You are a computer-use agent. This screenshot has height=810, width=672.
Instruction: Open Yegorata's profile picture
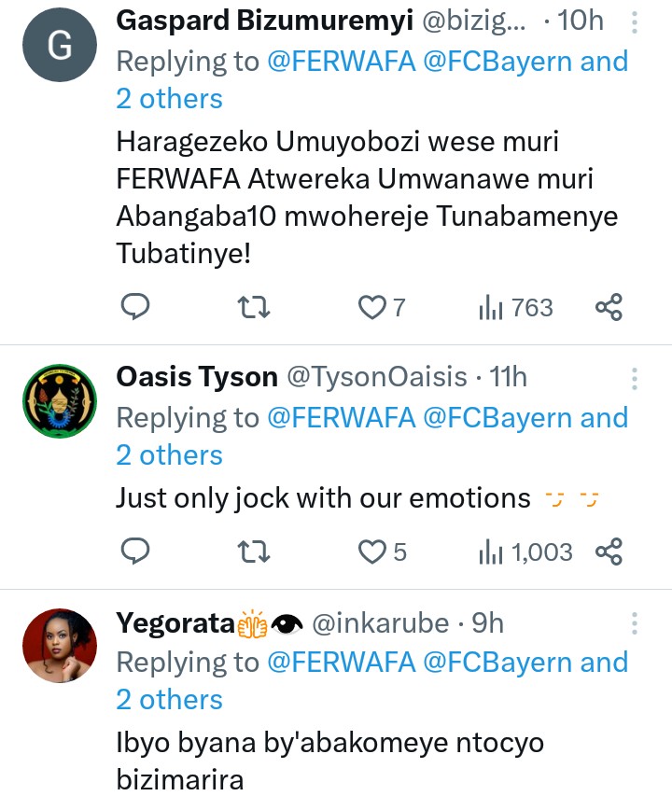[x=59, y=645]
